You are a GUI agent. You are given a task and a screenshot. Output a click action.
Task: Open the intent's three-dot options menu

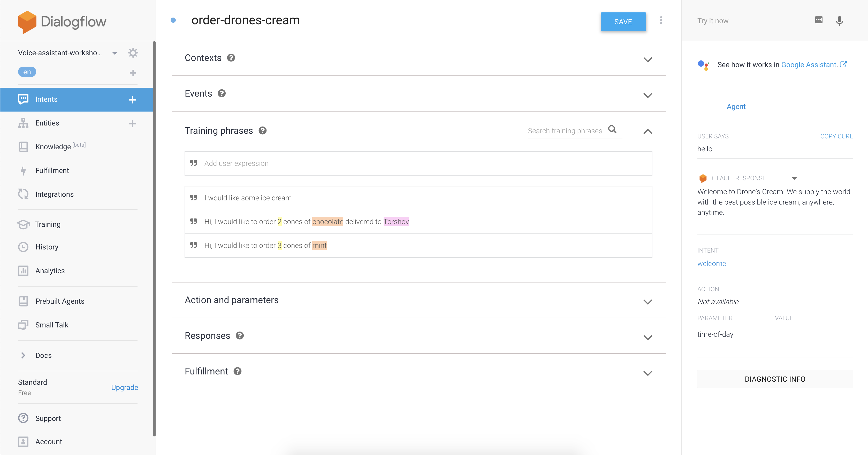coord(661,20)
